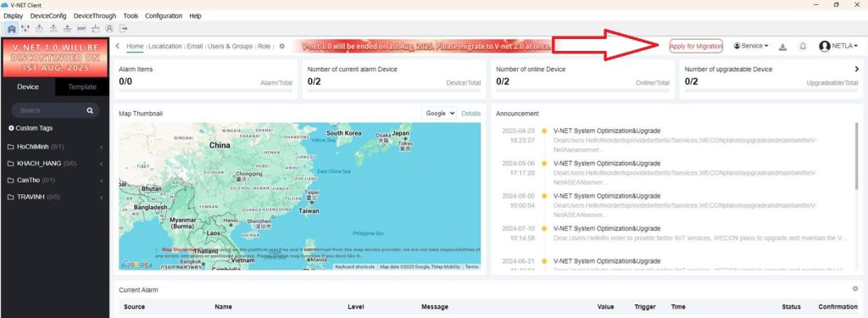868x318 pixels.
Task: Click the back chevron before Home
Action: tap(117, 46)
